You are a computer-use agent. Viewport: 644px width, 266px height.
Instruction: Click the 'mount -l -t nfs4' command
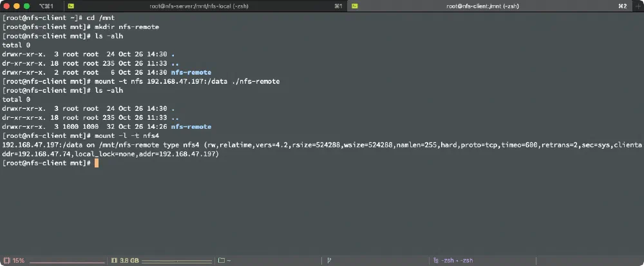(126, 135)
